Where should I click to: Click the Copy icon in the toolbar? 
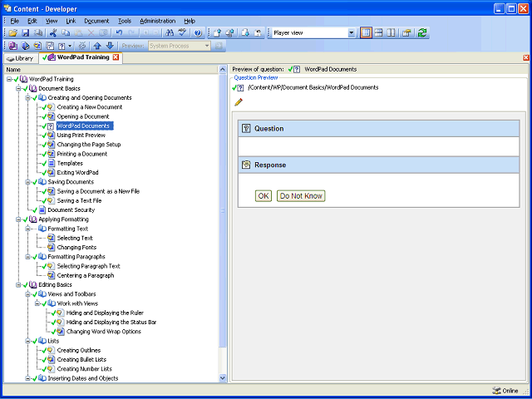66,33
